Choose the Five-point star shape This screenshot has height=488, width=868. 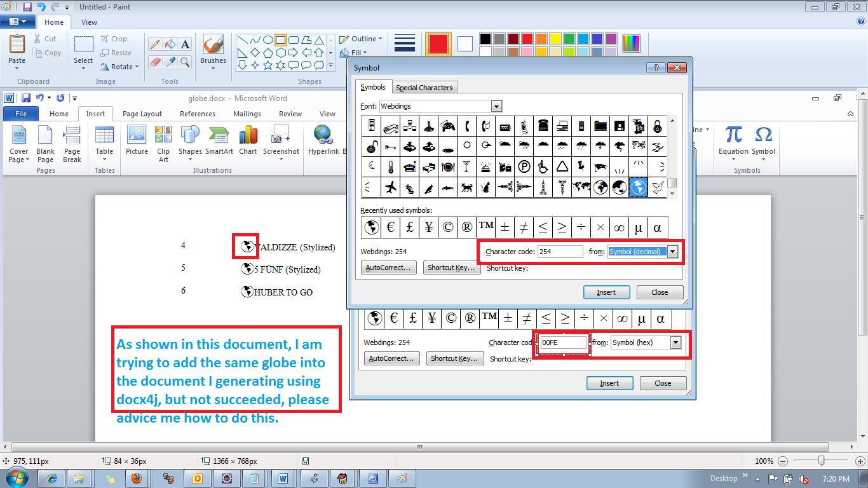pos(269,65)
